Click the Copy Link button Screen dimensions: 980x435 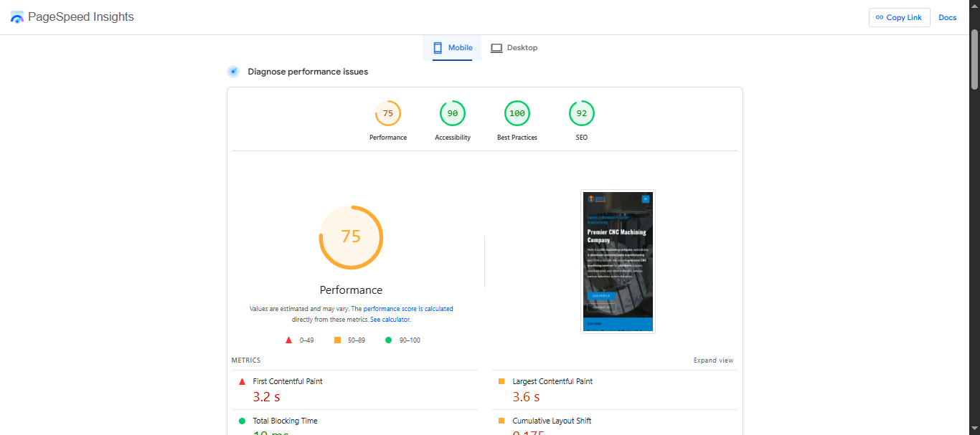(x=899, y=17)
